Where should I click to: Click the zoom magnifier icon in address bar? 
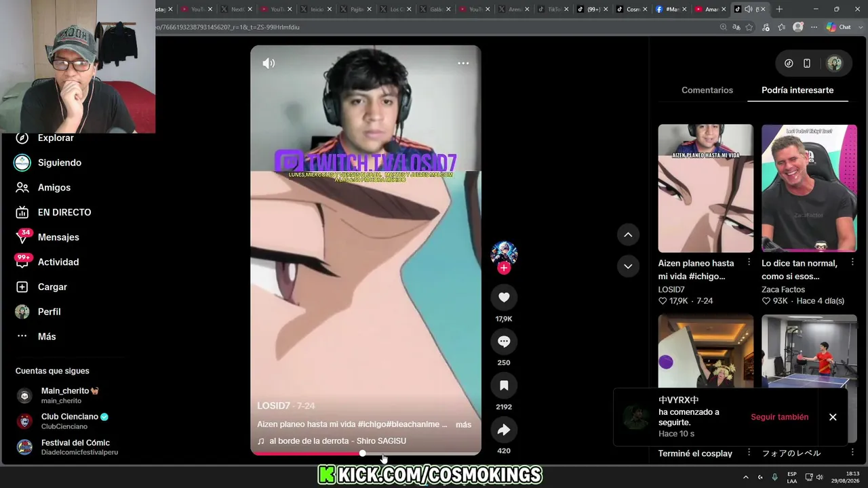[724, 27]
